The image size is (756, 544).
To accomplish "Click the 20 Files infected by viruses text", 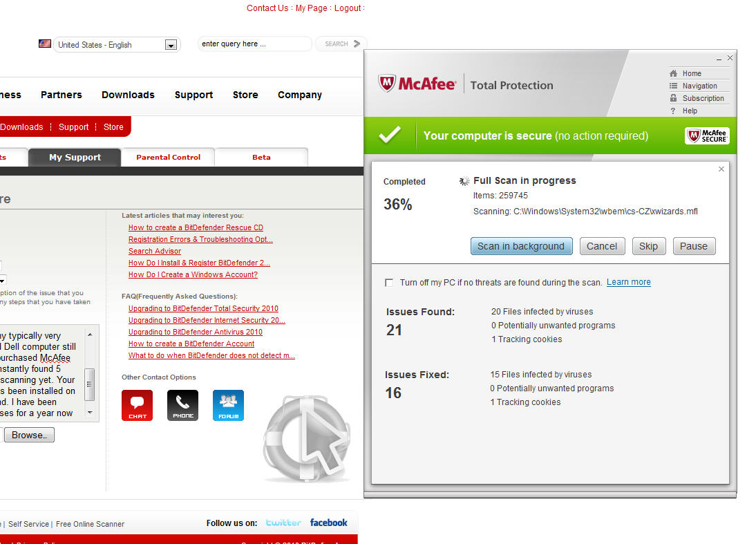I will pos(542,312).
